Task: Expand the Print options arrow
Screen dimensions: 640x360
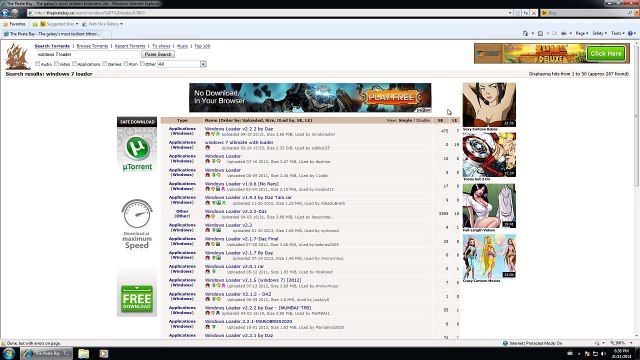Action: 570,33
